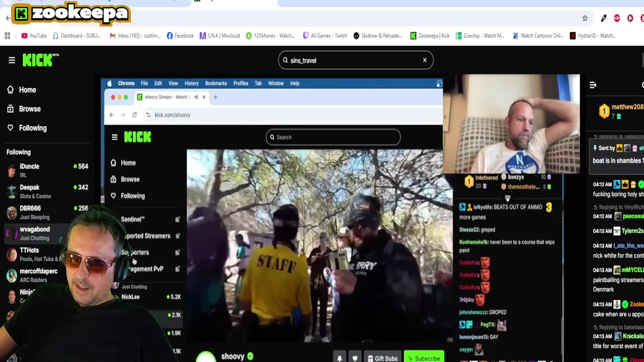Open the inner Kick page hamburger menu
Screen dimensions: 644x362
coord(114,137)
